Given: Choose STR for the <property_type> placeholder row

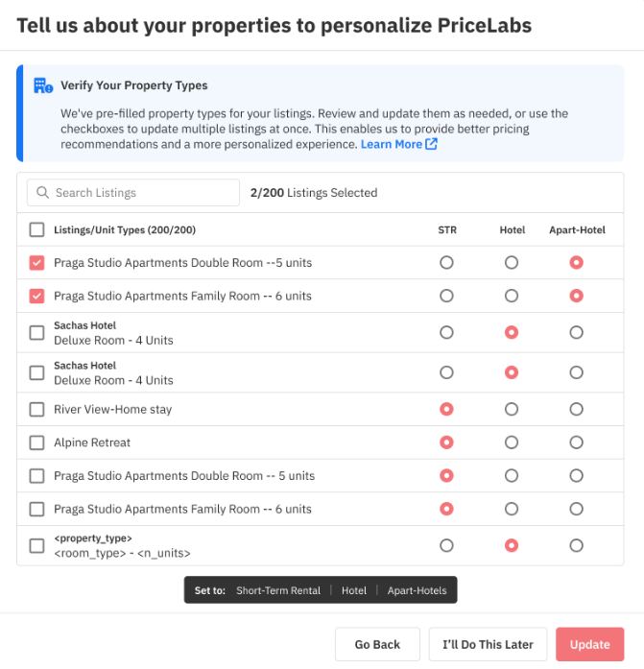Looking at the screenshot, I should point(446,545).
